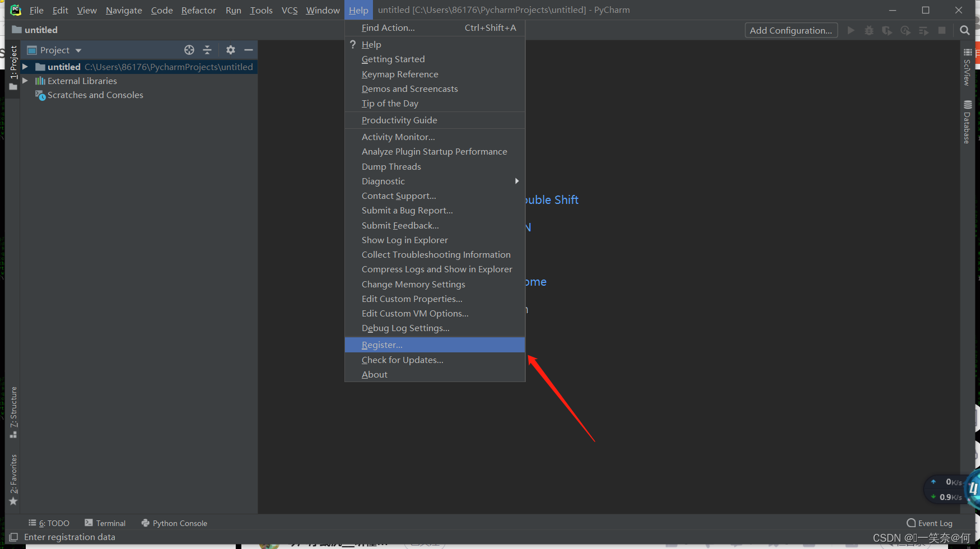The height and width of the screenshot is (549, 980).
Task: Open the Edit menu
Action: (x=60, y=10)
